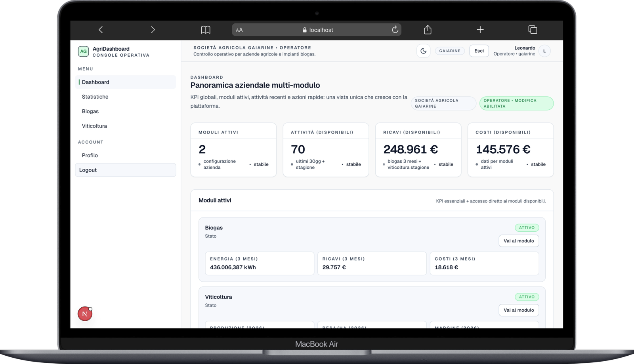This screenshot has width=634, height=364.
Task: Click the AG AgriDashboard logo
Action: pos(83,51)
